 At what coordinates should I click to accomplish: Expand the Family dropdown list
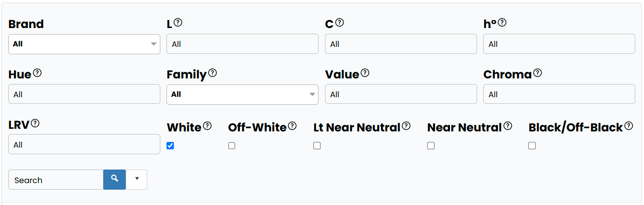pos(242,95)
